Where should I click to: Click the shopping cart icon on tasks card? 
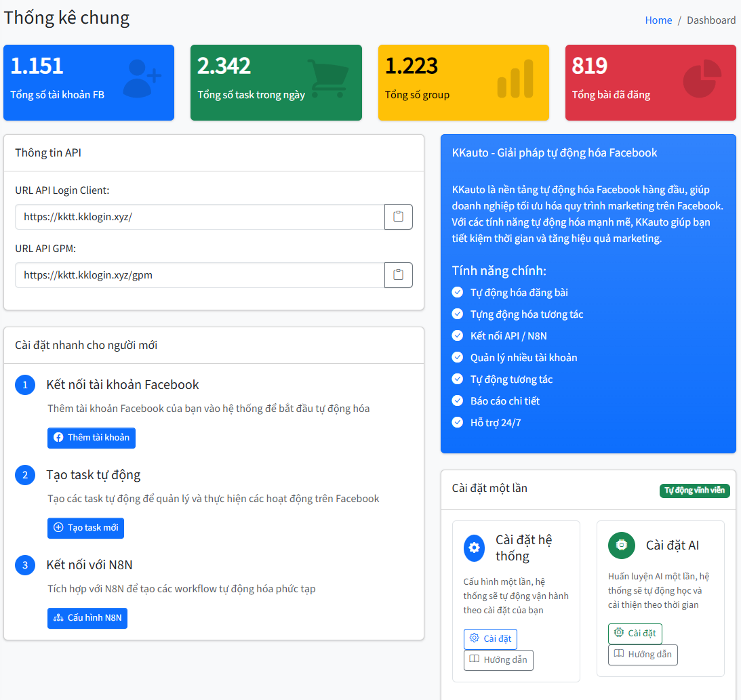coord(328,79)
